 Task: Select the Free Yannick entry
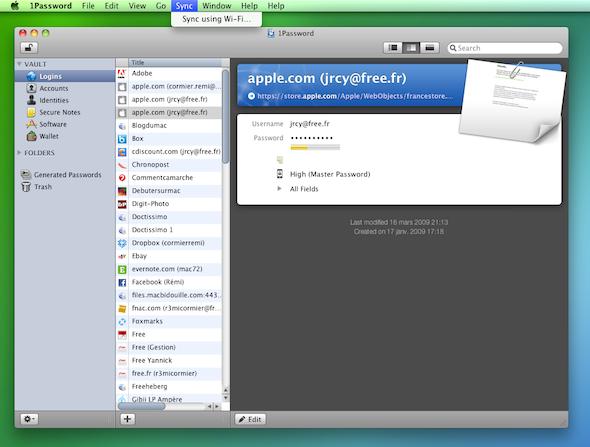pos(169,360)
